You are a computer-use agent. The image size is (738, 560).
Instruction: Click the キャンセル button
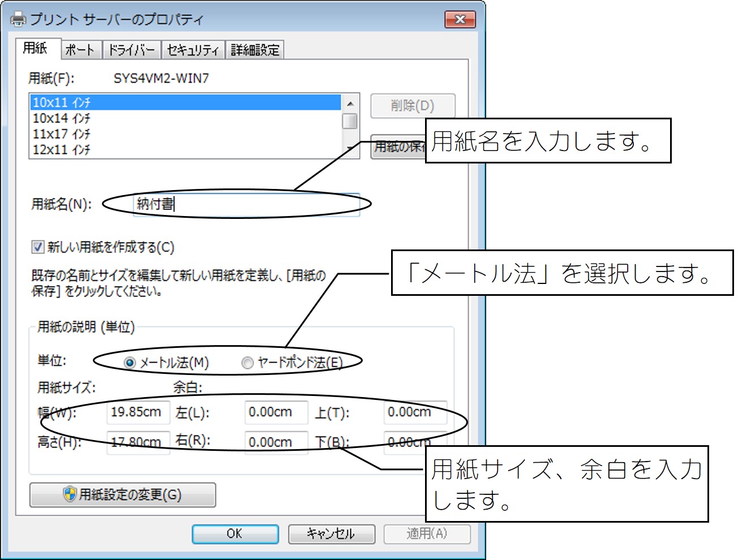click(x=331, y=533)
